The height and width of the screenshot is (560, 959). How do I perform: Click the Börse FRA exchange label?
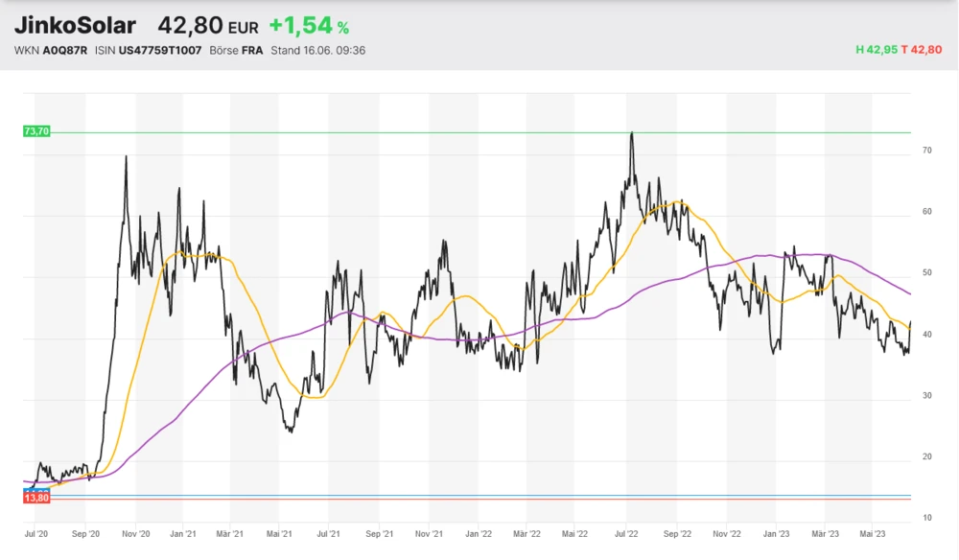pyautogui.click(x=237, y=50)
